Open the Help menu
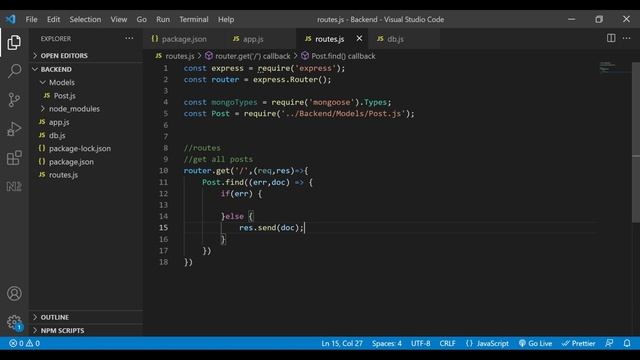 pyautogui.click(x=226, y=19)
